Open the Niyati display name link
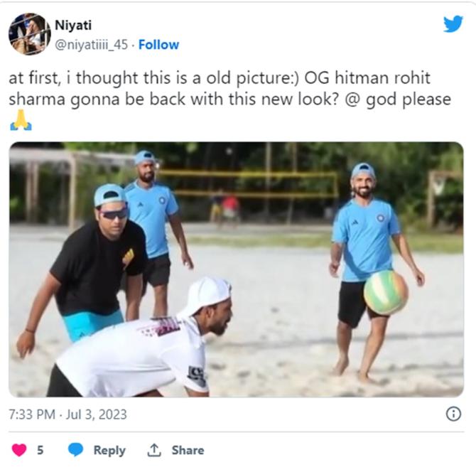 pyautogui.click(x=73, y=25)
